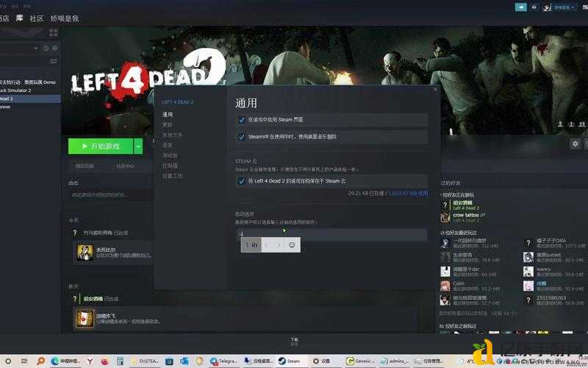Select the 创意工坊 tab in properties dialog
This screenshot has height=368, width=588.
pos(172,176)
